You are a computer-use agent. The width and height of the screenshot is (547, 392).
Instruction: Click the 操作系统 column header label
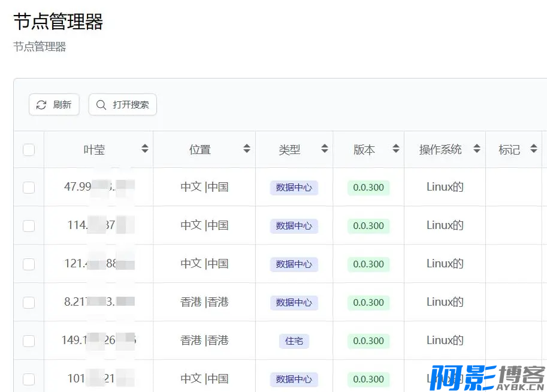coord(440,150)
